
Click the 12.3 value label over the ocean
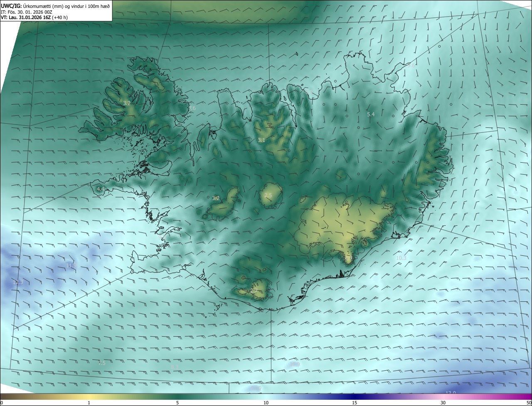point(17,282)
